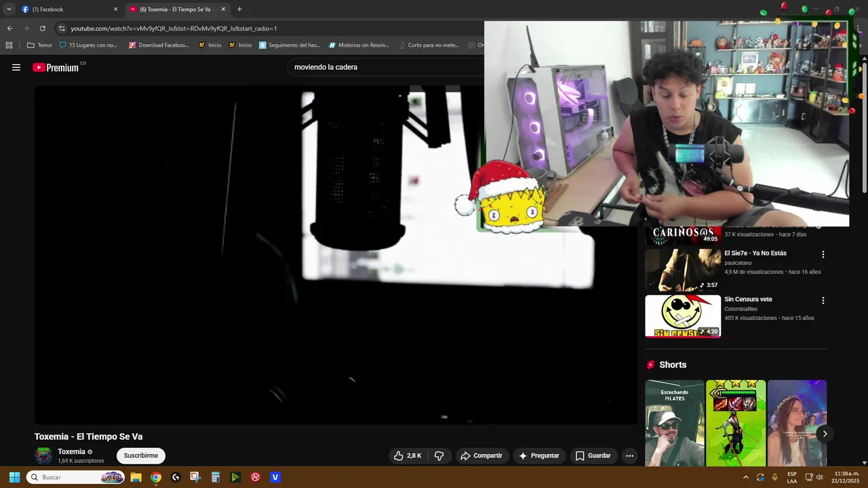This screenshot has width=868, height=488.
Task: Click Toxemia channel avatar
Action: click(43, 455)
